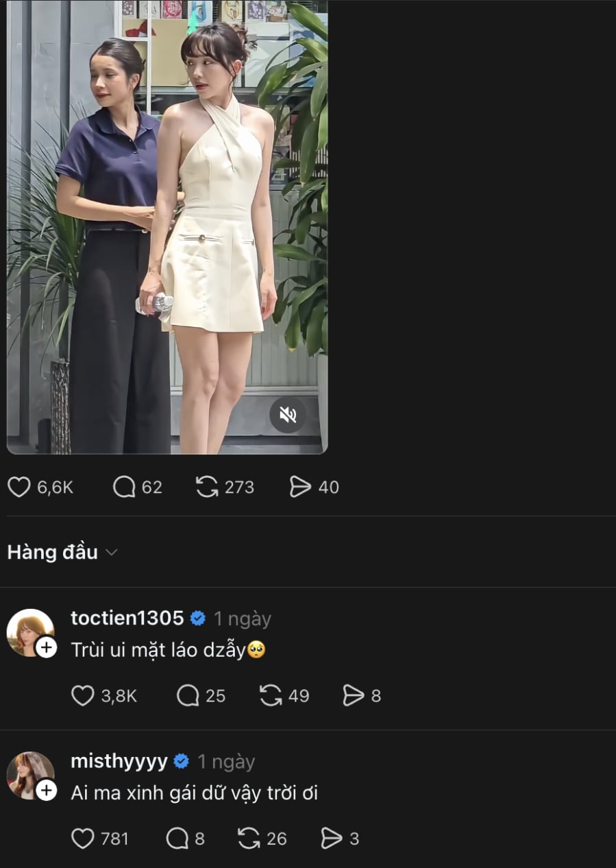
Task: Open toctien1305's profile by username
Action: point(127,618)
